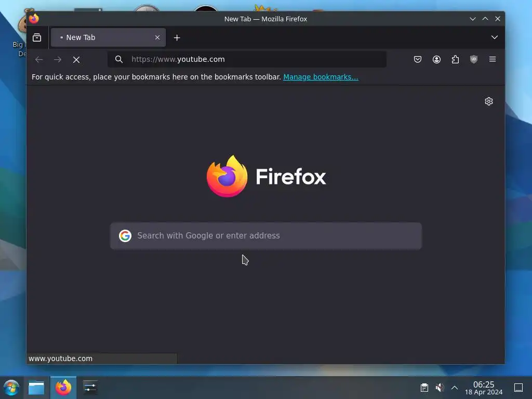Image resolution: width=532 pixels, height=399 pixels.
Task: Open the clipboard tray icon
Action: (x=424, y=388)
